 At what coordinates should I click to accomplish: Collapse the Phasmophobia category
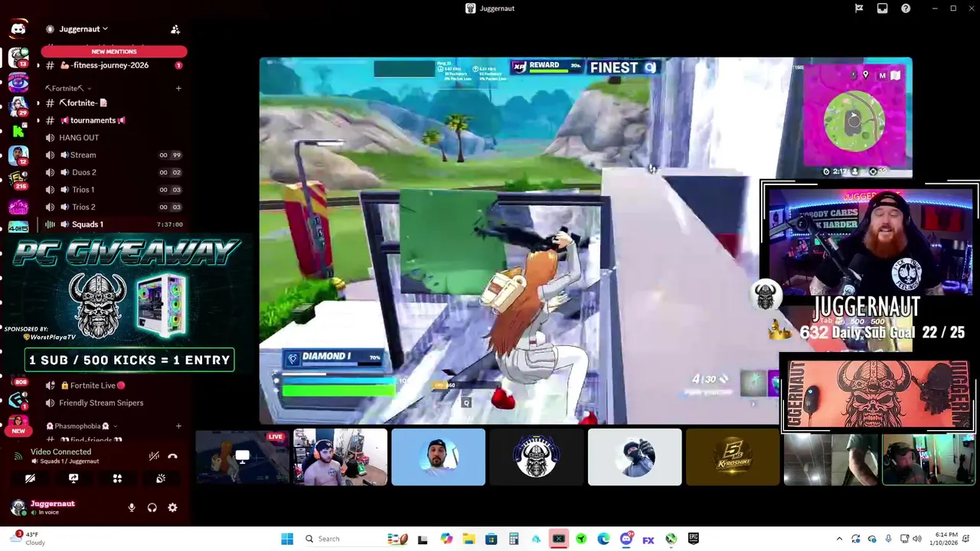tap(82, 426)
